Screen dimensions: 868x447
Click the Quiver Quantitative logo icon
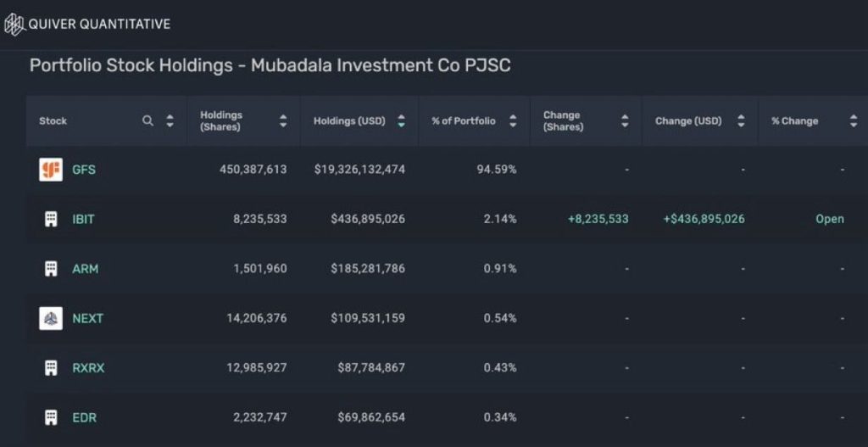pos(14,24)
